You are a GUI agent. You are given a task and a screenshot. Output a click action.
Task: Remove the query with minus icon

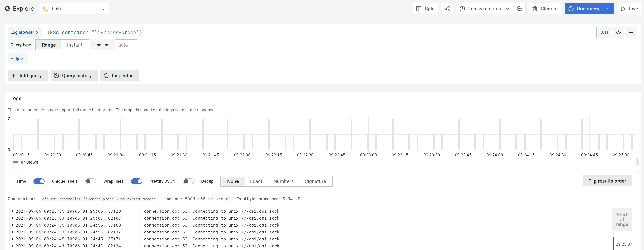[631, 32]
